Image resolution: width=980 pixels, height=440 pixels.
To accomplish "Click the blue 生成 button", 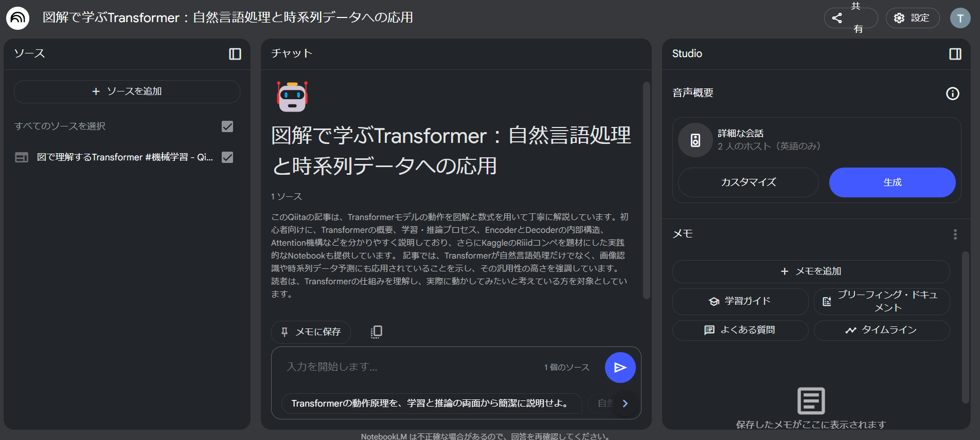I will (893, 182).
